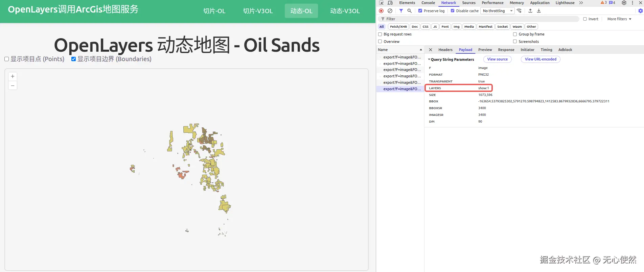
Task: Enable the Overview checkbox
Action: [380, 42]
